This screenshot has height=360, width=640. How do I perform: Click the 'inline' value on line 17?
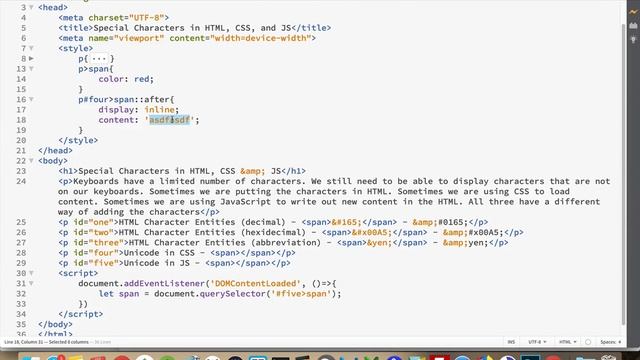coord(159,110)
